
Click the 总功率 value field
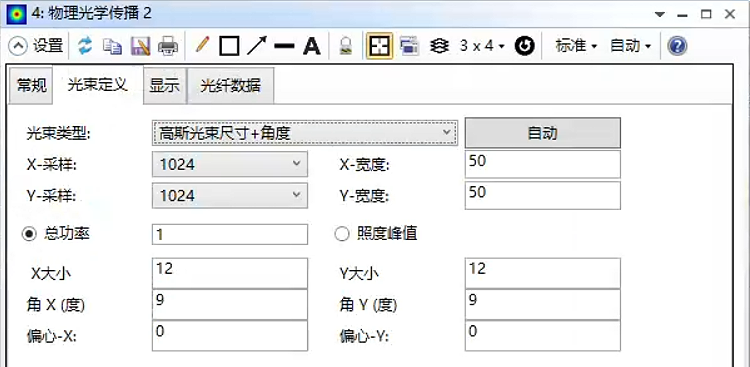pyautogui.click(x=230, y=234)
